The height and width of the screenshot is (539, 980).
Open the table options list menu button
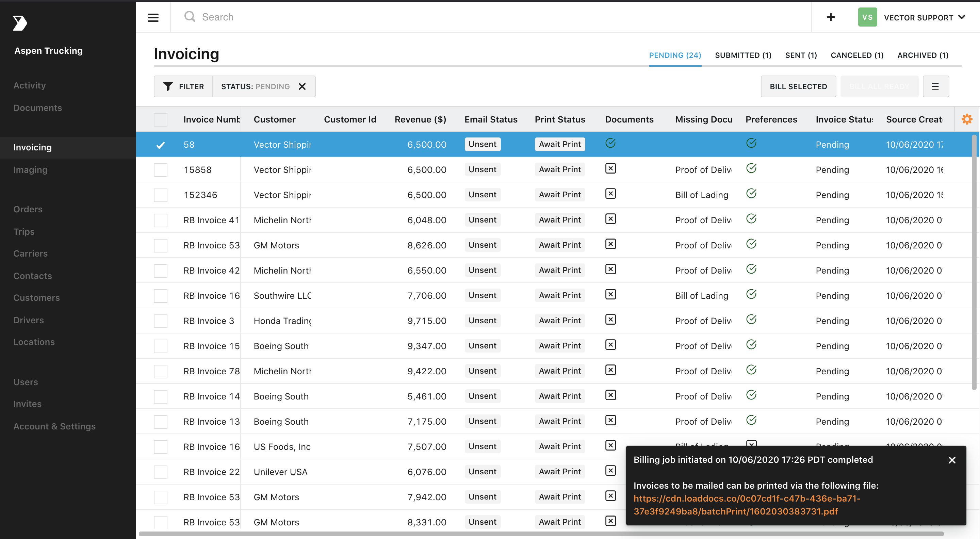point(935,86)
